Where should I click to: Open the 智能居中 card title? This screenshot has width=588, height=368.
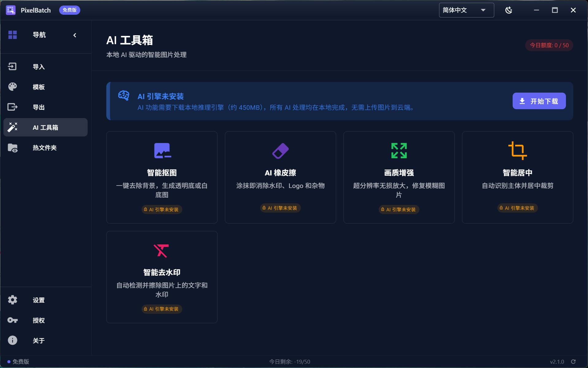click(518, 173)
